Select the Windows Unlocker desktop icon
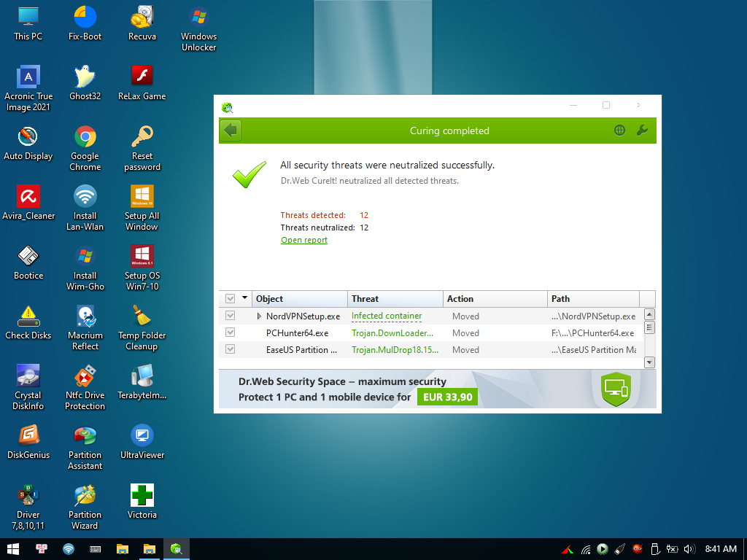Image resolution: width=747 pixels, height=560 pixels. click(198, 28)
